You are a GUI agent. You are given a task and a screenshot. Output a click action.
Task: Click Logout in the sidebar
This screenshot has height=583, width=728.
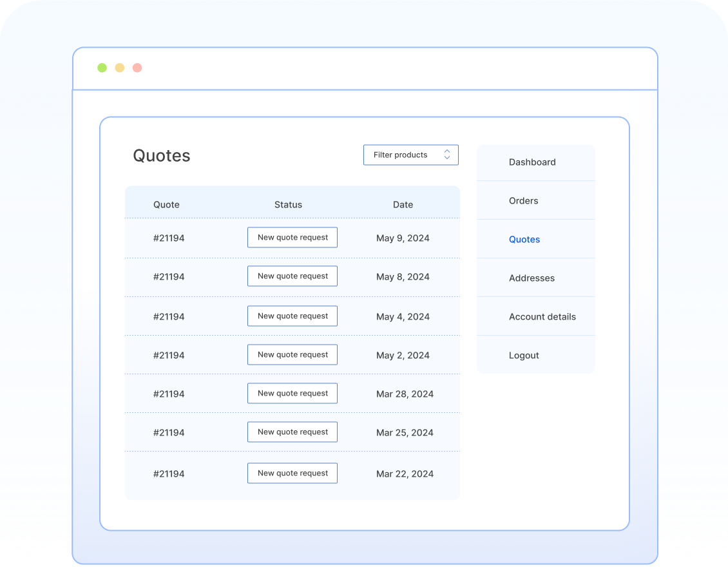tap(524, 355)
